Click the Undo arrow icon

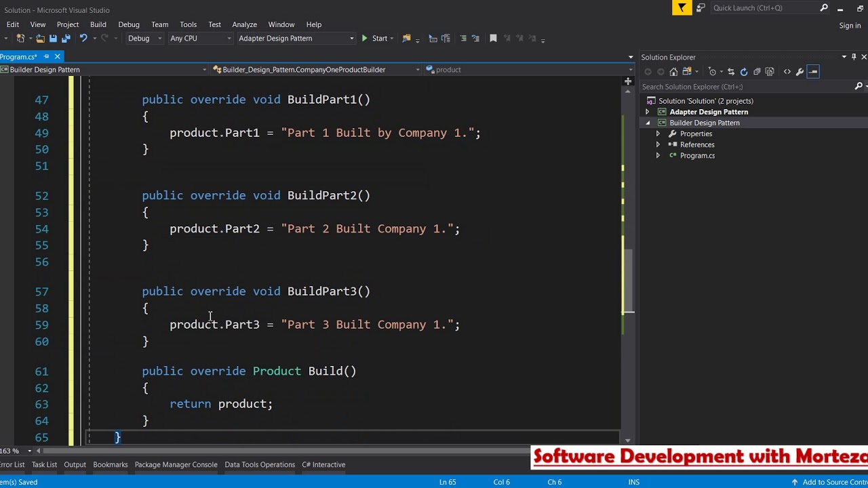click(x=83, y=39)
